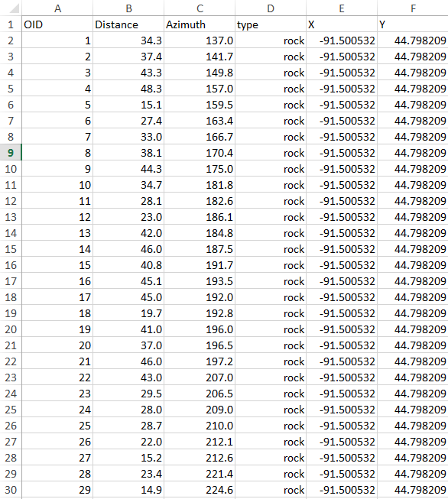Screen dimensions: 448x499
Task: Select Azimuth cell 193.5
Action: [x=200, y=281]
